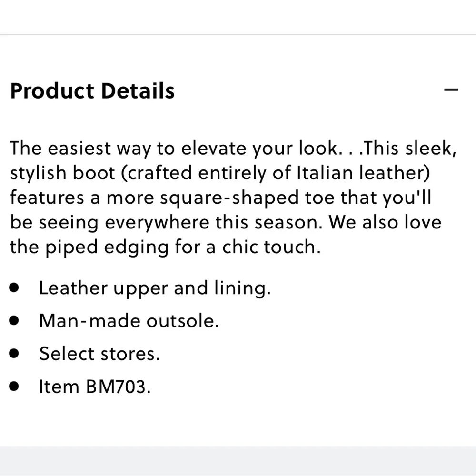Click the "Man-made outsole" list item
This screenshot has height=476, width=476.
coord(129,321)
